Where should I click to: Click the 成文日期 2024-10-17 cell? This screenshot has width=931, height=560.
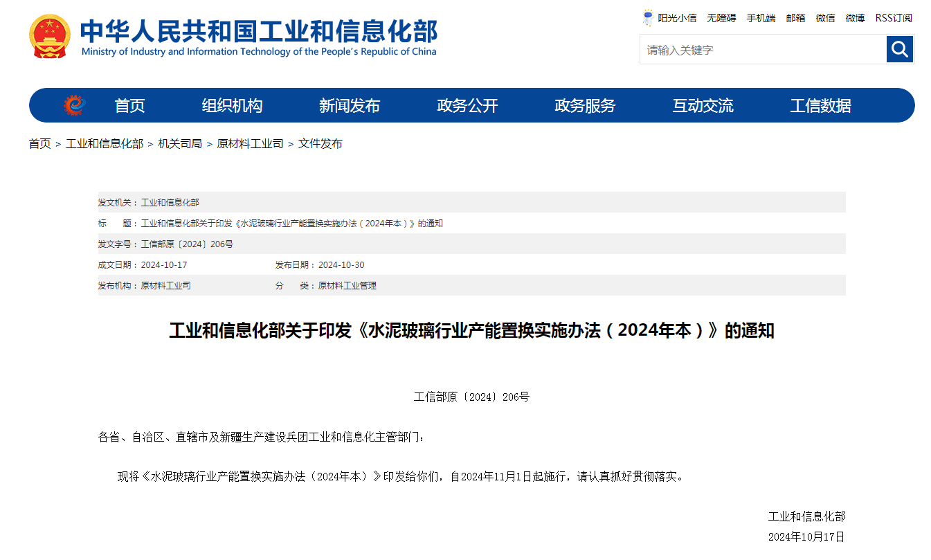point(143,264)
